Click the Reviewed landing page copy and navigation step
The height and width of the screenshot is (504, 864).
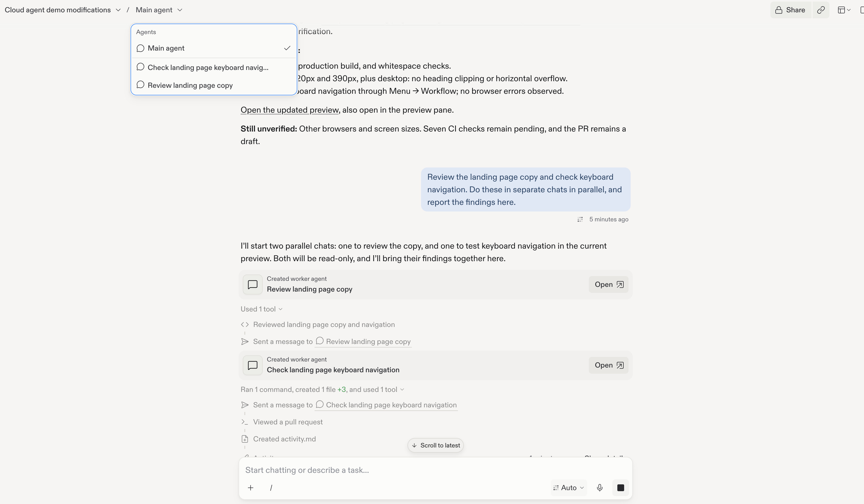pos(324,325)
